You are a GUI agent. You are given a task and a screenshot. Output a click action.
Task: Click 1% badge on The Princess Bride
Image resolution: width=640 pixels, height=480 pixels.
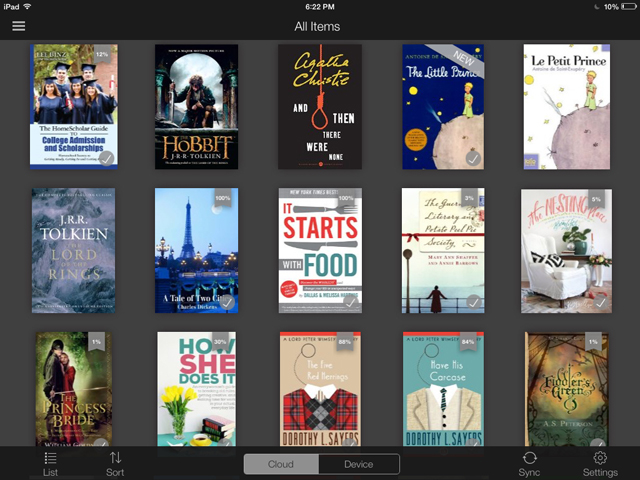click(96, 342)
